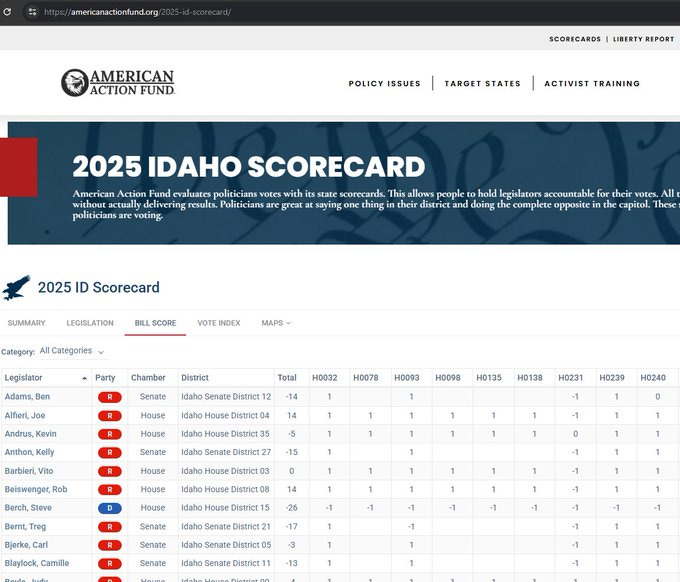The width and height of the screenshot is (680, 582).
Task: Select the Bill Score tab
Action: pos(155,323)
